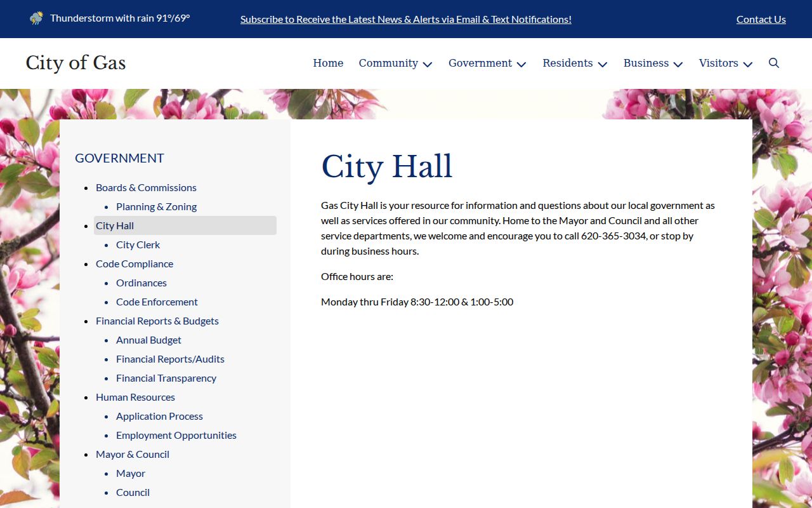Click the GOVERNMENT sidebar heading
Screen dimensions: 812x508
119,158
